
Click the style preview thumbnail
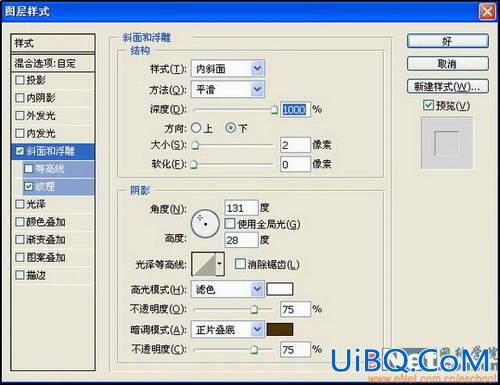click(x=447, y=143)
